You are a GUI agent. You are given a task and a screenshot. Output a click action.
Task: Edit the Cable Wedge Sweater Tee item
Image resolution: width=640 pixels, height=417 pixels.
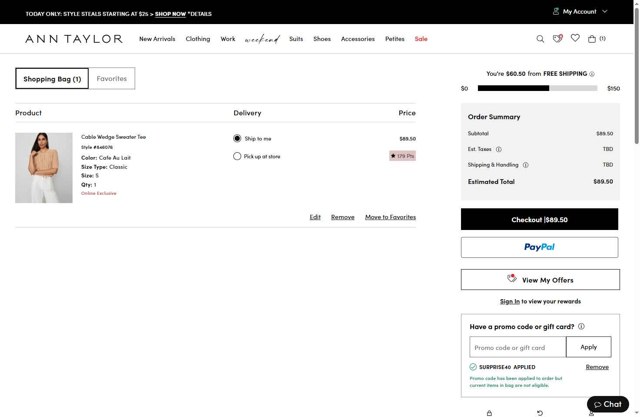315,217
